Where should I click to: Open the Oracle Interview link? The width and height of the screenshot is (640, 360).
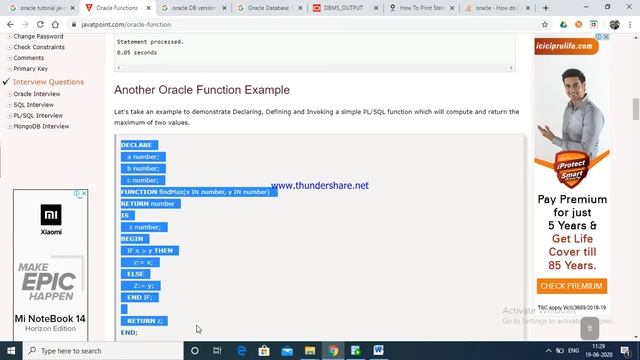point(37,94)
